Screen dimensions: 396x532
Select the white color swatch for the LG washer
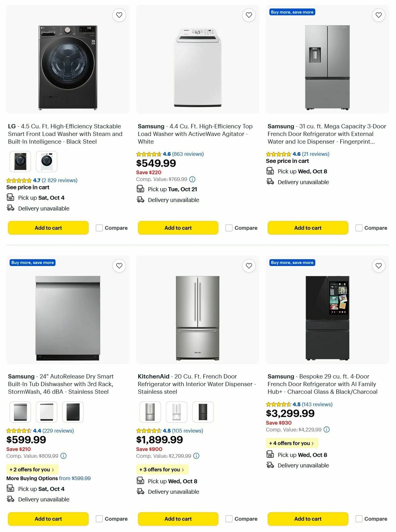pos(46,161)
